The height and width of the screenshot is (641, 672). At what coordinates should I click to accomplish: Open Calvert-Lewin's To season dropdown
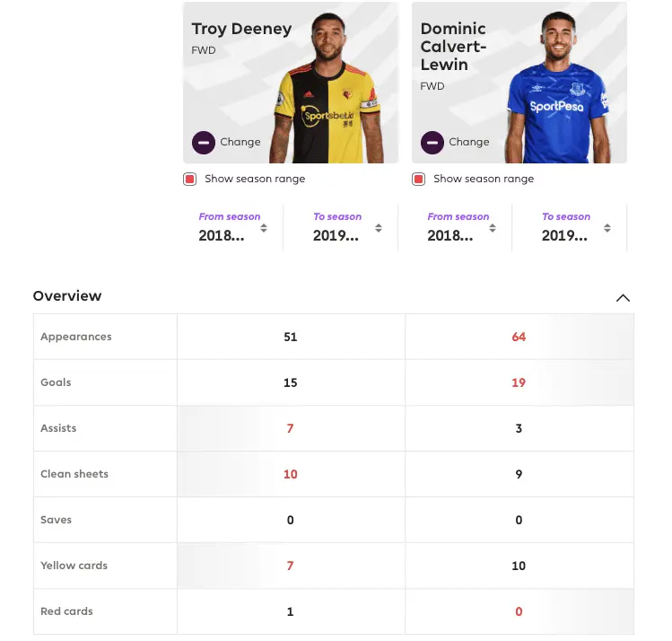tap(565, 235)
